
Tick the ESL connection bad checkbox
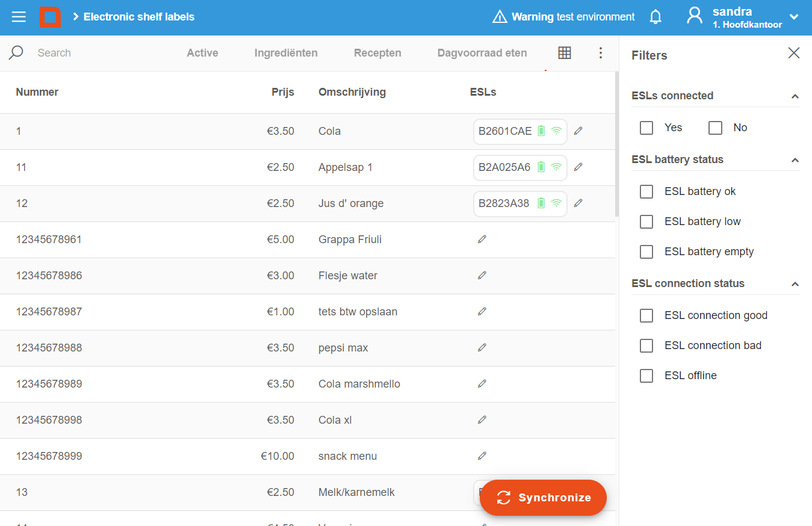tap(646, 345)
